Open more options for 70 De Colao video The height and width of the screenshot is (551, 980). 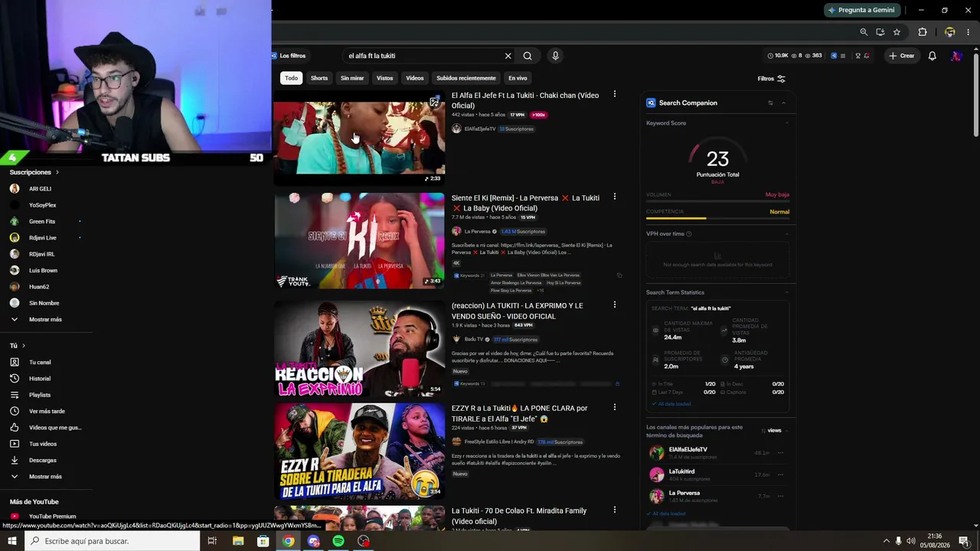(x=614, y=510)
